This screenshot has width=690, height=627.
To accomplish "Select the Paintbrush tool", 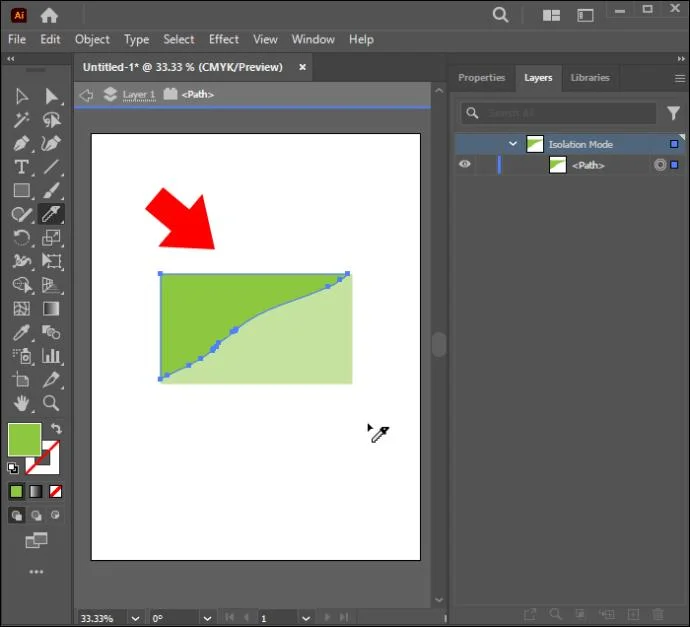I will click(51, 191).
